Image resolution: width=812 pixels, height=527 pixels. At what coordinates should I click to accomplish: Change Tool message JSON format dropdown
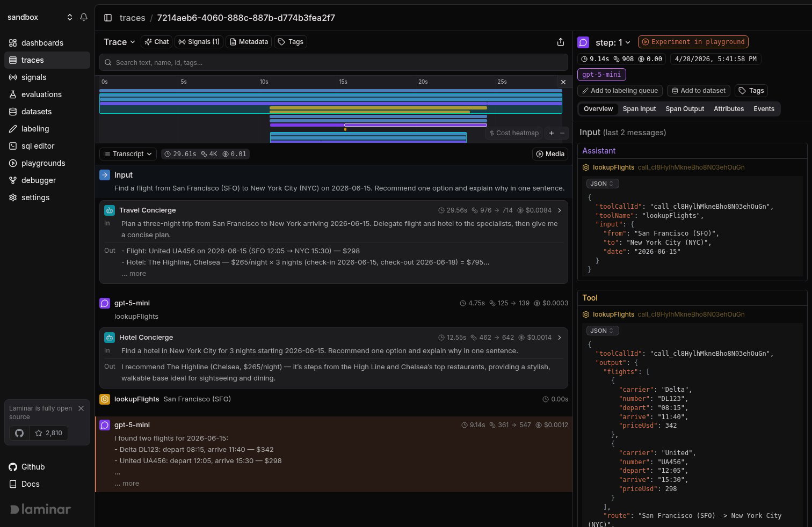coord(603,331)
